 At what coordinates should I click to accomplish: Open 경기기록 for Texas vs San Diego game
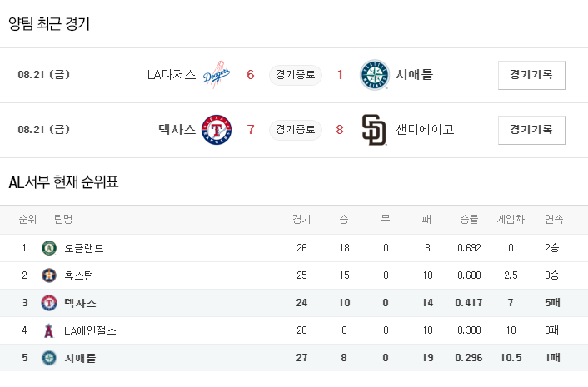(x=531, y=130)
